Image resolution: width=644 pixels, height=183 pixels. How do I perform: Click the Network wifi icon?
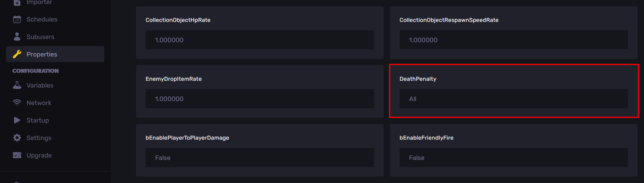17,103
